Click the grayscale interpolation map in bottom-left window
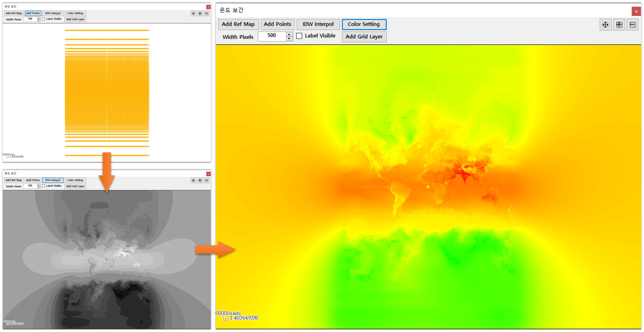644x332 pixels. [107, 259]
